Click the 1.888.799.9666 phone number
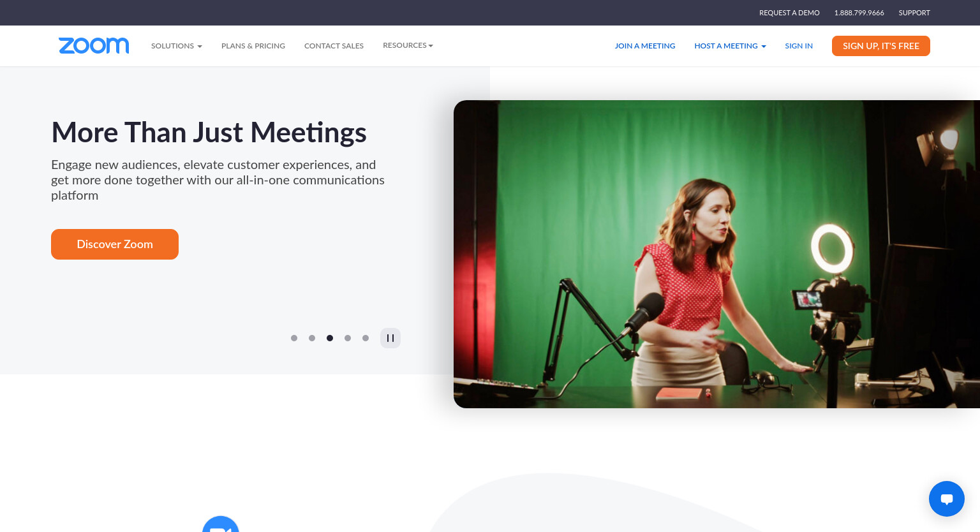The width and height of the screenshot is (980, 532). pyautogui.click(x=859, y=13)
